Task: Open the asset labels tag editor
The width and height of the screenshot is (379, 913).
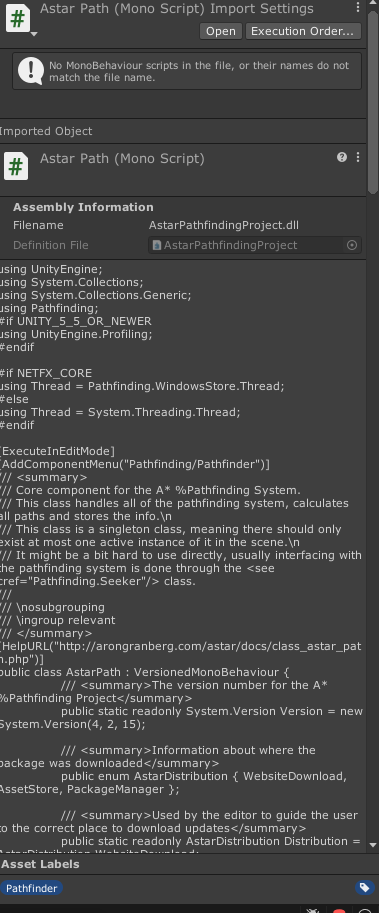Action: click(x=364, y=887)
